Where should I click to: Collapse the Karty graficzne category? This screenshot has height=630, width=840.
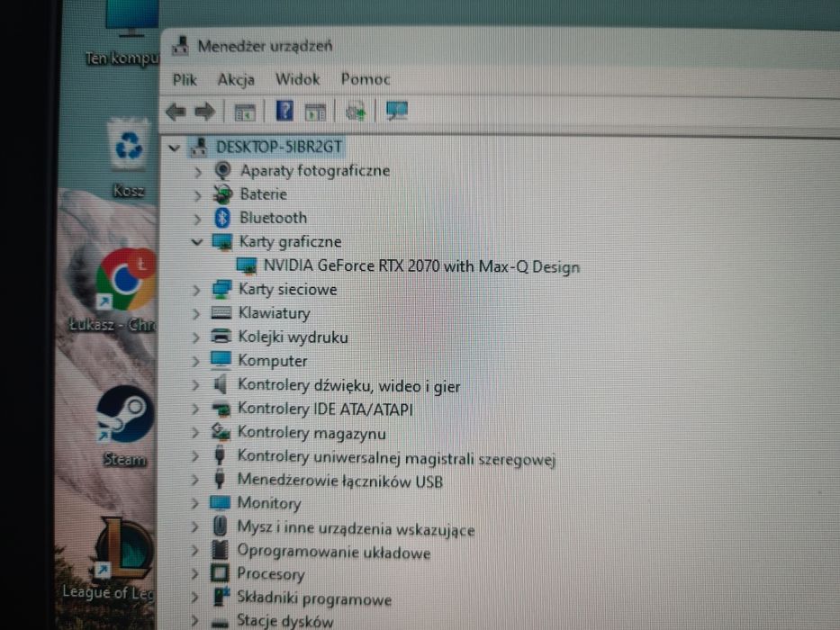coord(197,242)
